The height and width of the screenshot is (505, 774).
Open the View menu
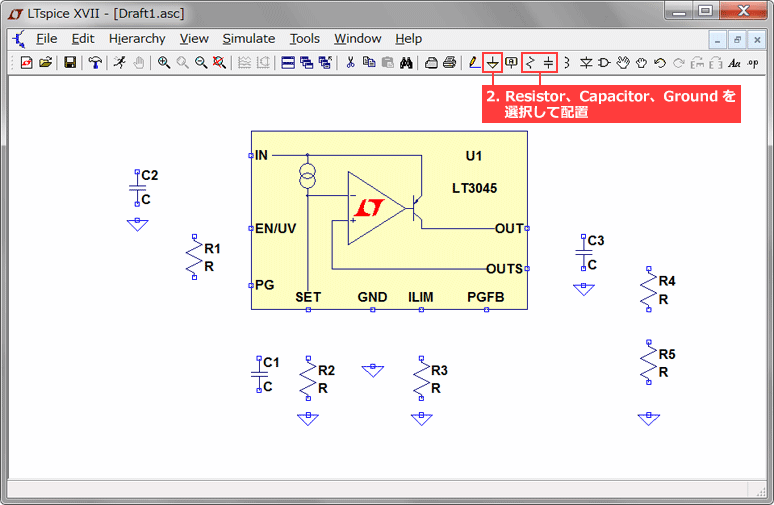[x=194, y=39]
